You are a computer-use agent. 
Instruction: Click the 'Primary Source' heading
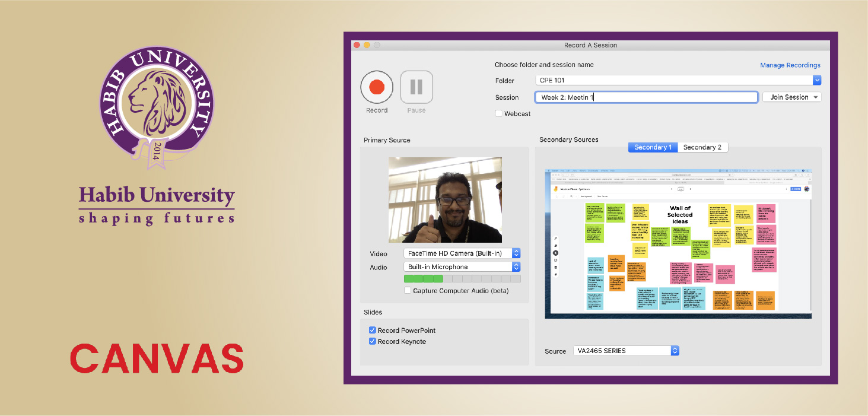387,140
